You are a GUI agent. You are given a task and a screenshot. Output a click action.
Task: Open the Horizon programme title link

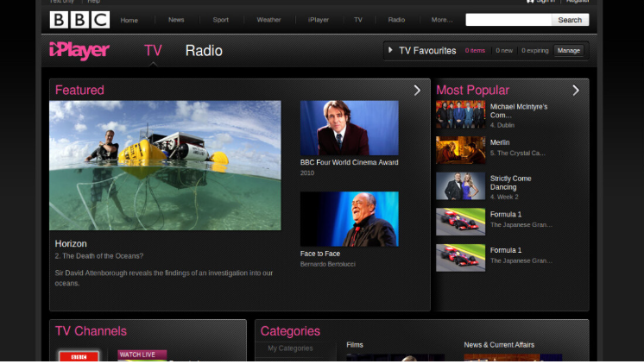click(71, 243)
